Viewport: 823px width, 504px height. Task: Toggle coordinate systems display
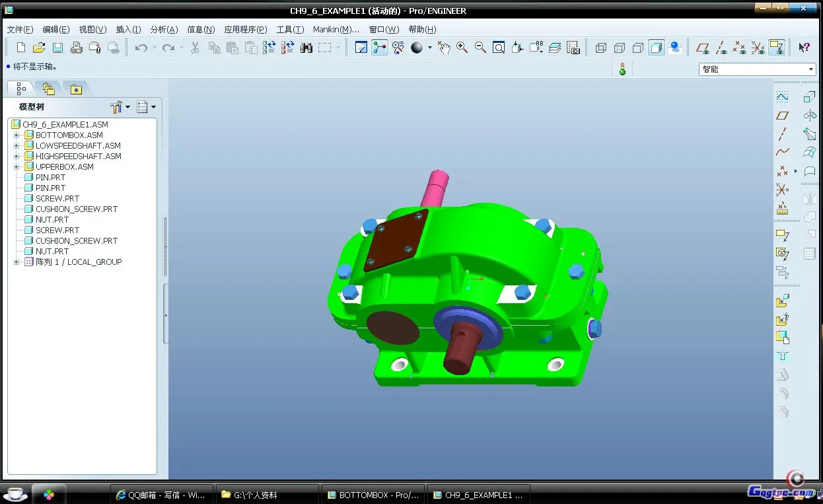click(758, 48)
